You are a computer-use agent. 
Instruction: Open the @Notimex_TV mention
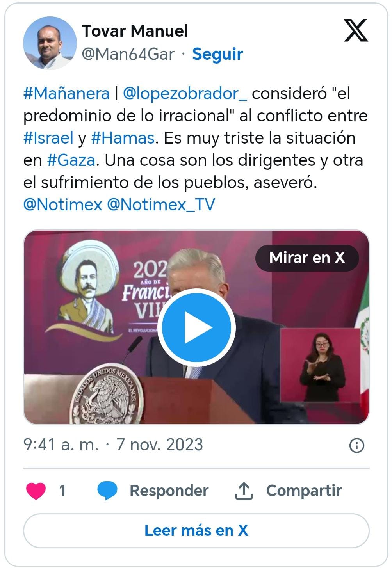point(161,204)
